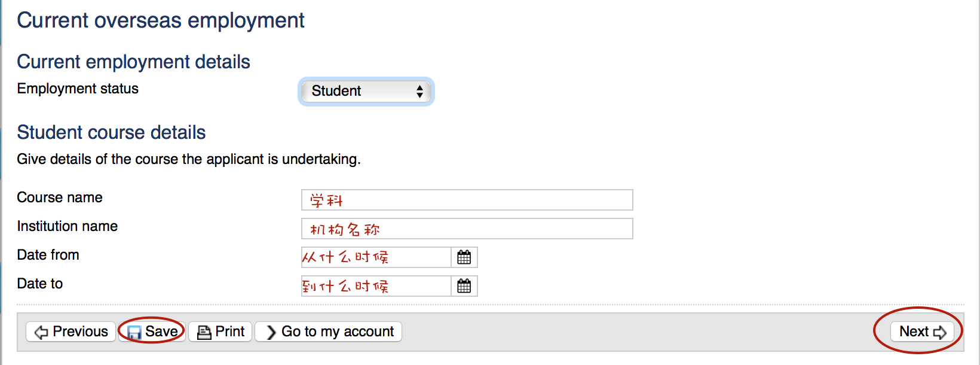Click the left arrow icon on Previous

[41, 332]
